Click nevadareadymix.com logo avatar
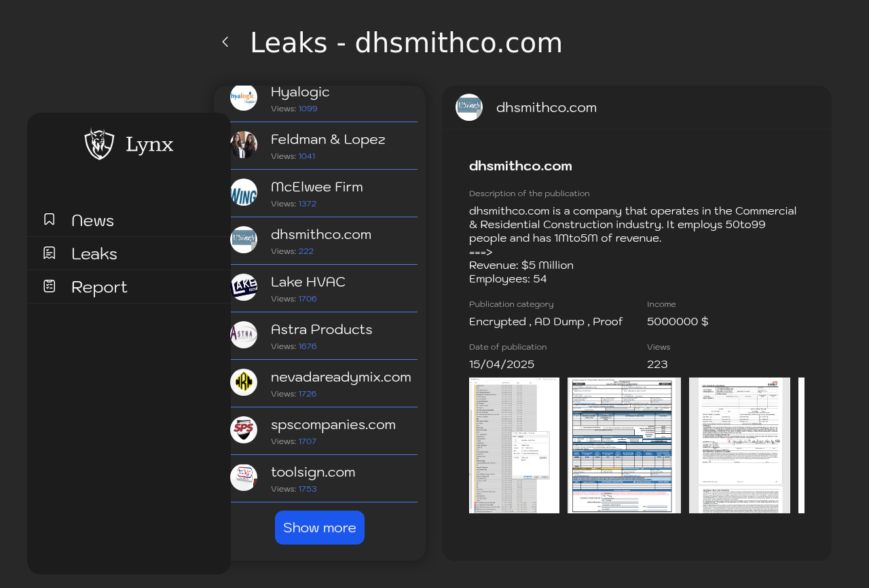The image size is (869, 588). (x=244, y=382)
